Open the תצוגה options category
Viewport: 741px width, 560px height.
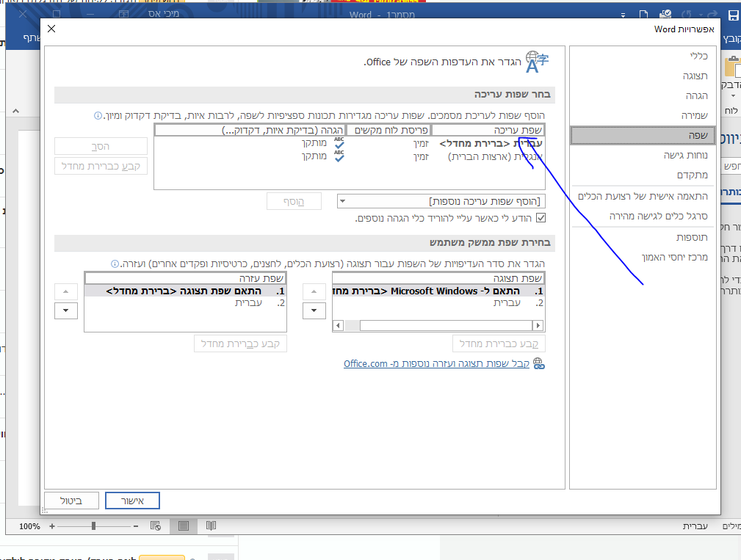(643, 76)
